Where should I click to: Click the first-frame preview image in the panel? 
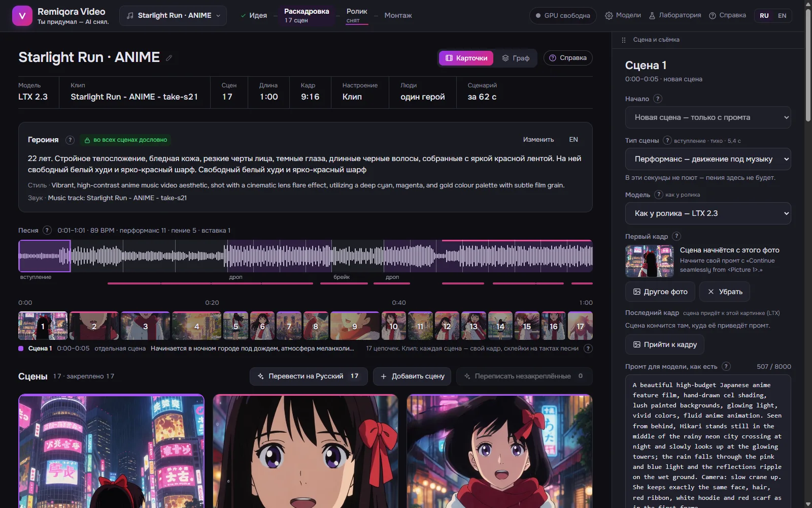[x=650, y=261]
